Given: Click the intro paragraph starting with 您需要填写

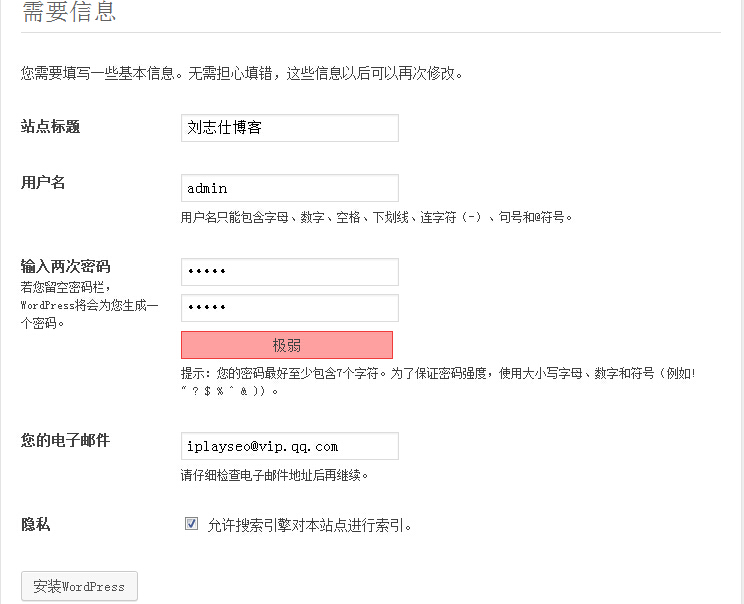Looking at the screenshot, I should [242, 74].
